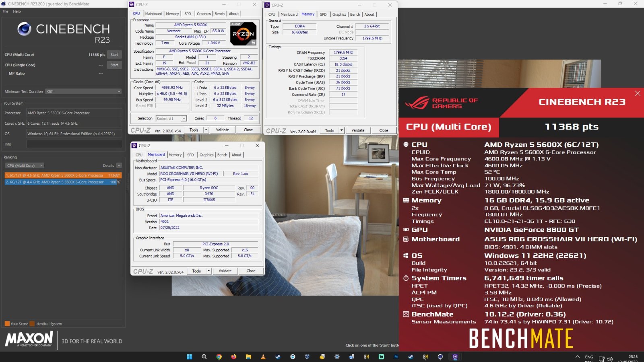Open the volume control in system tray
The image size is (644, 362).
610,359
